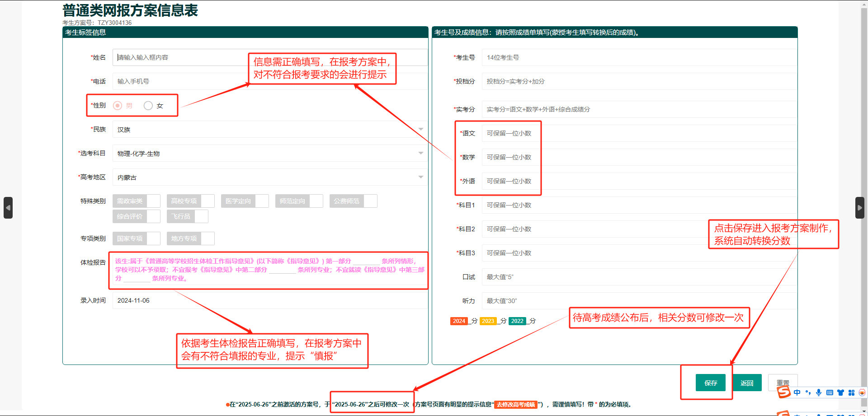Open Sogou toolbox grid icon
This screenshot has height=416, width=868.
[851, 393]
